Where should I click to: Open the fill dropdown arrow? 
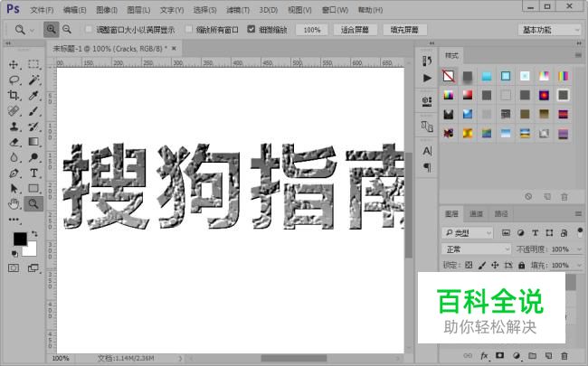pyautogui.click(x=579, y=265)
